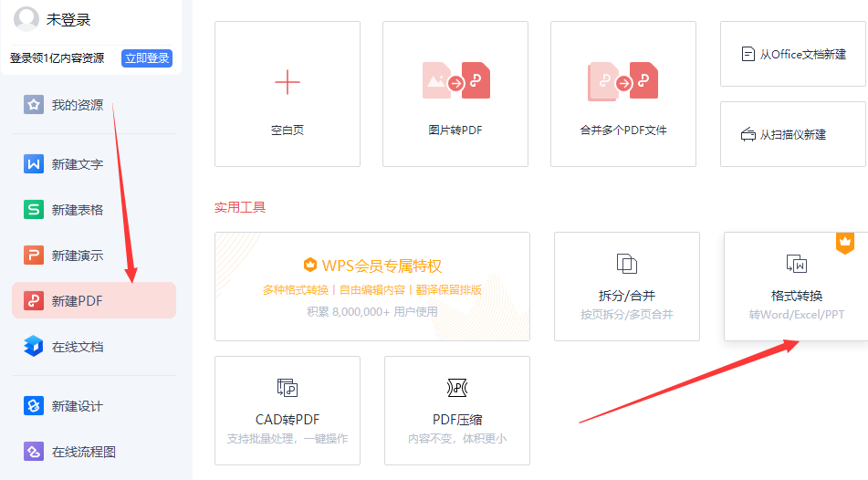The height and width of the screenshot is (480, 868).
Task: Click the image-to-PDF conversion icon
Action: 456,81
